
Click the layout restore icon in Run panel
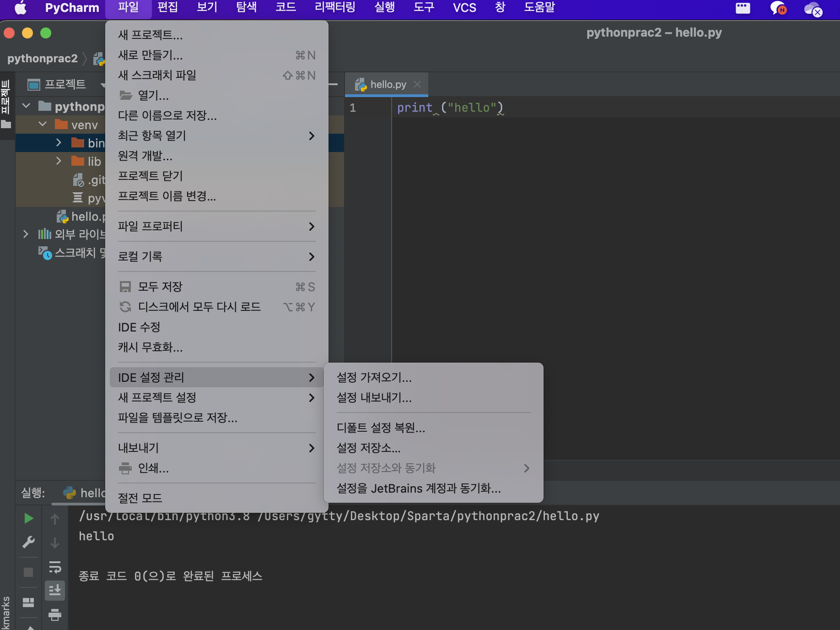tap(28, 602)
